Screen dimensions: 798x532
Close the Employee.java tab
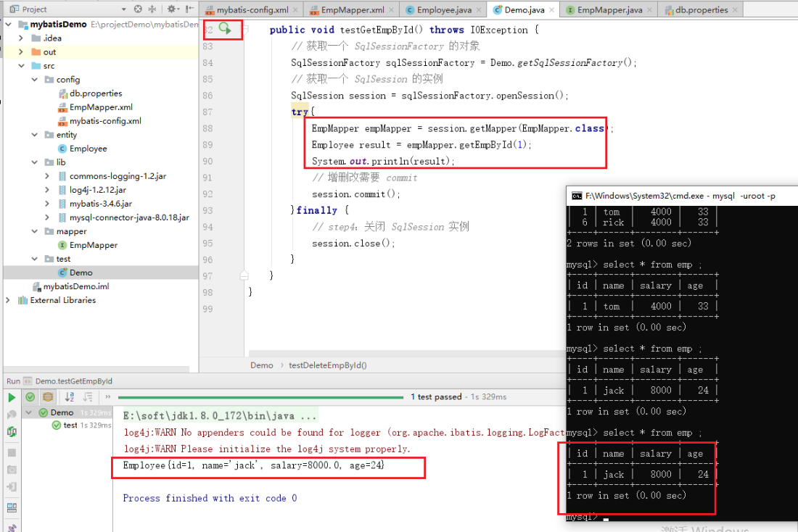(479, 9)
